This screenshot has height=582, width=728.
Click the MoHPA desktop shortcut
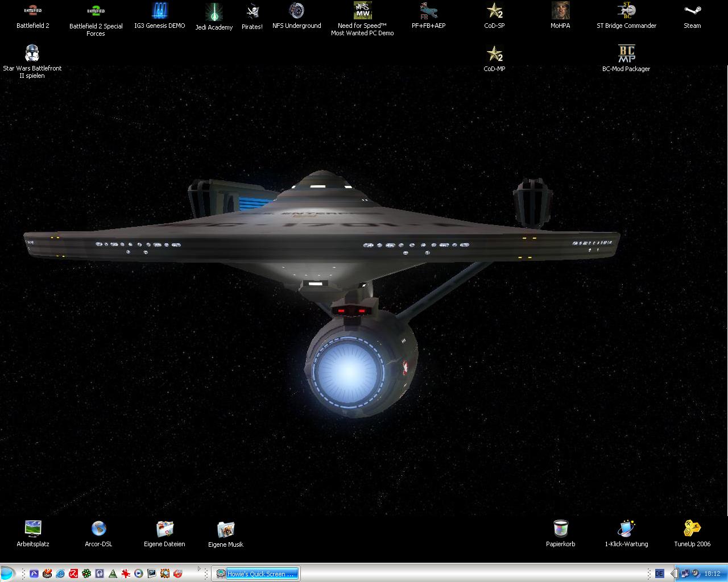560,16
